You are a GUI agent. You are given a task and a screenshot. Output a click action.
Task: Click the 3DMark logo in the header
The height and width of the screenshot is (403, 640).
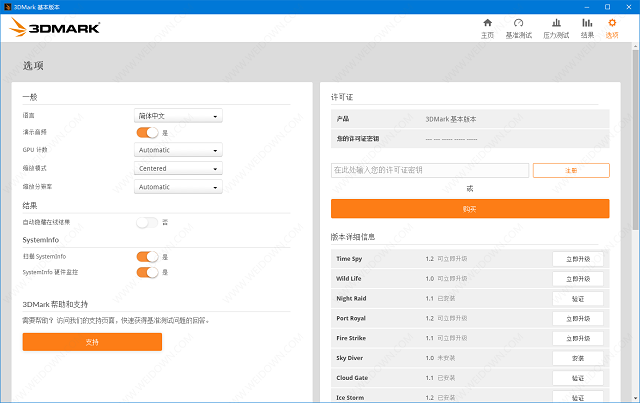point(55,27)
